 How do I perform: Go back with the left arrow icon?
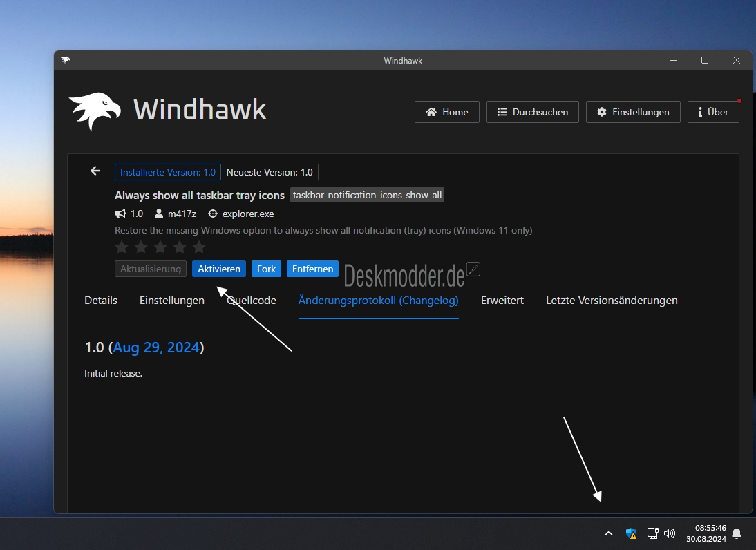click(x=95, y=171)
